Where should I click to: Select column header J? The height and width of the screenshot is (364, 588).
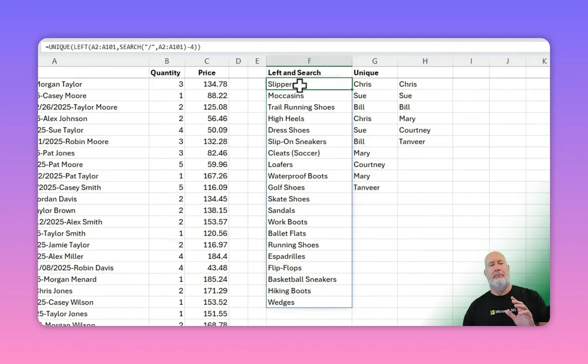507,60
